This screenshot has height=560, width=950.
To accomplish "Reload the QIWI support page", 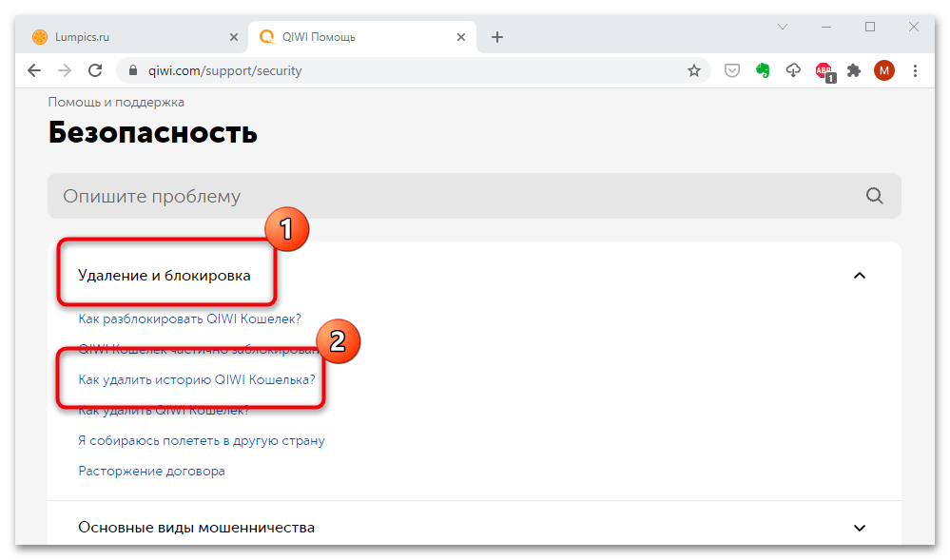I will pos(95,71).
